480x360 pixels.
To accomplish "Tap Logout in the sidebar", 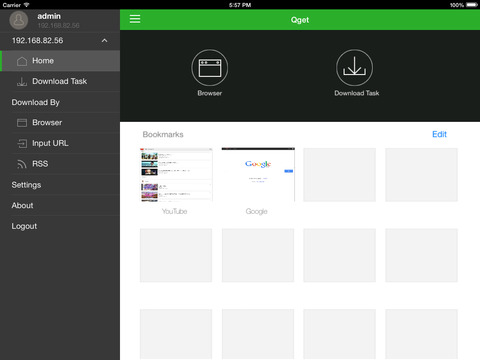I will (x=60, y=226).
